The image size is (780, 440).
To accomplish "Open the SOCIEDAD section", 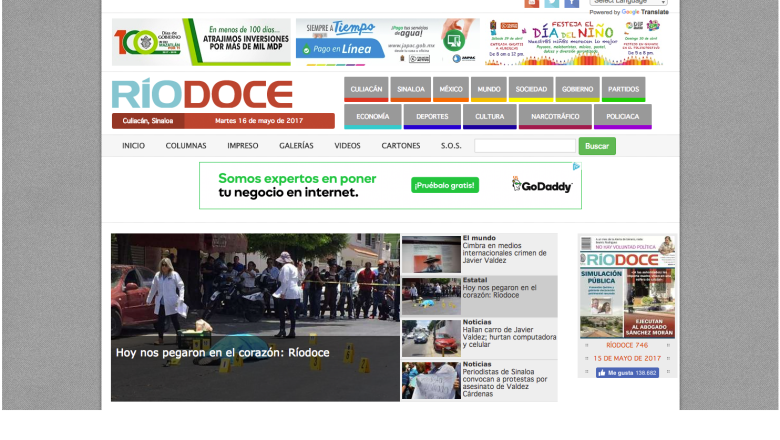I will [531, 89].
